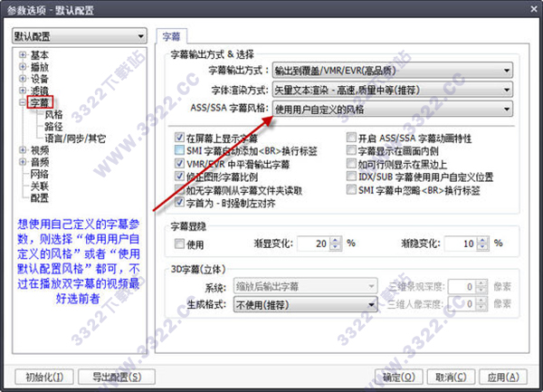Collapse the 字幕 tree node
This screenshot has height=392, width=543.
click(23, 102)
